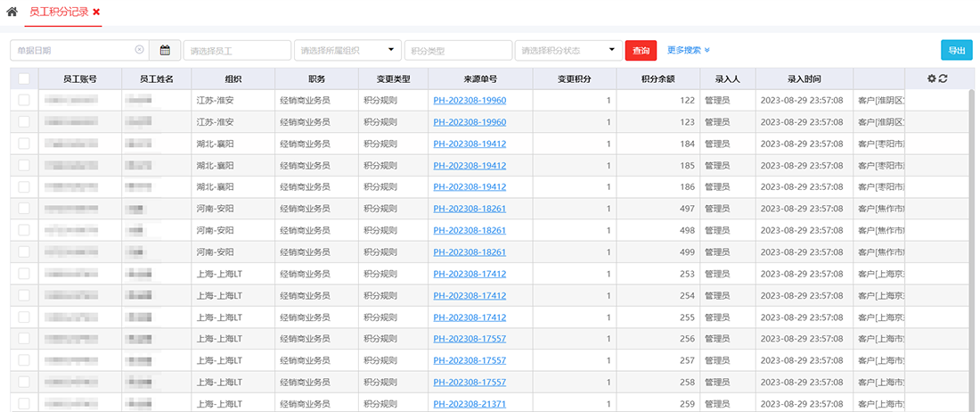Switch to the 员工积分记录 tab
This screenshot has width=980, height=412.
tap(59, 12)
